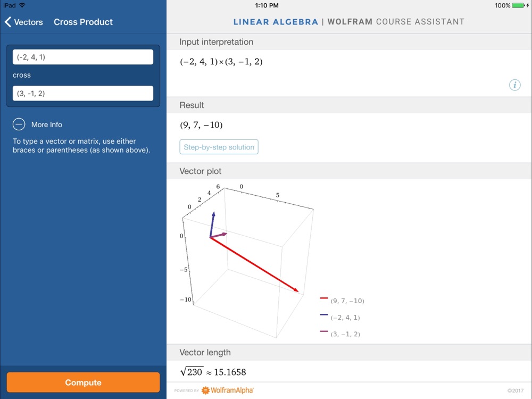This screenshot has width=532, height=399.
Task: Click the input expression (−2, 4, 1)×(3, −1, 2)
Action: [x=221, y=62]
